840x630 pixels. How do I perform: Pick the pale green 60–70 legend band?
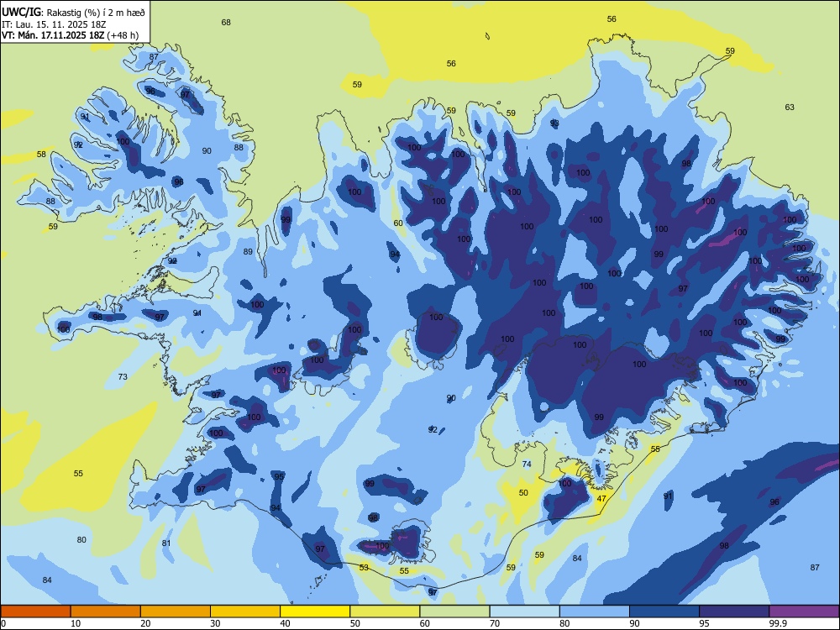point(454,612)
